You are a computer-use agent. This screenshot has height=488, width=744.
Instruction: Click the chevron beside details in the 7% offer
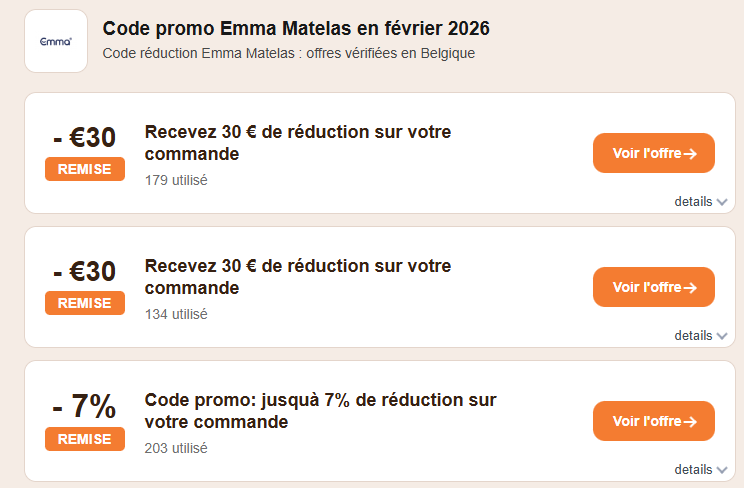[x=722, y=470]
